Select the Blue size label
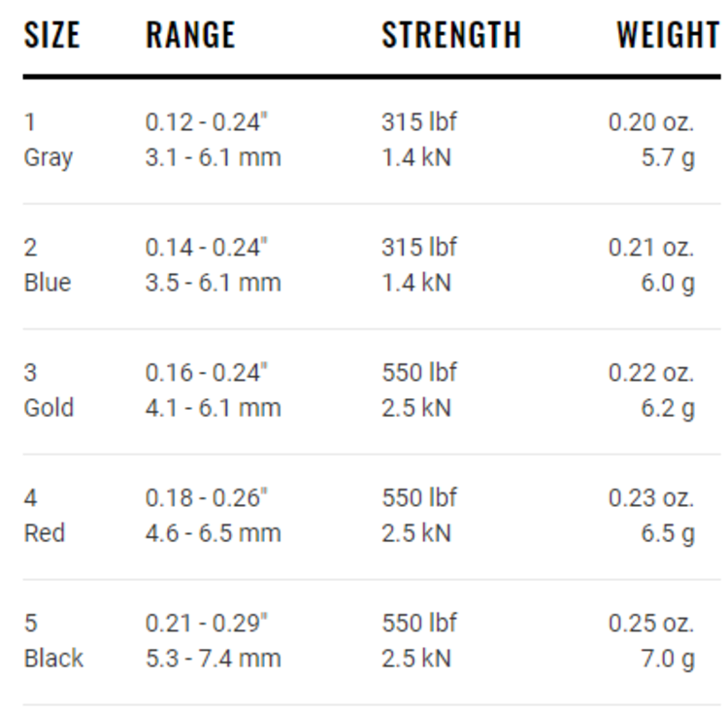The image size is (728, 711). coord(47,283)
